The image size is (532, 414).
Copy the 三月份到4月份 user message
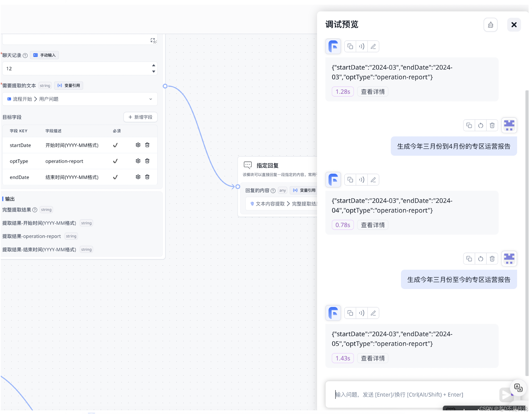pyautogui.click(x=469, y=126)
